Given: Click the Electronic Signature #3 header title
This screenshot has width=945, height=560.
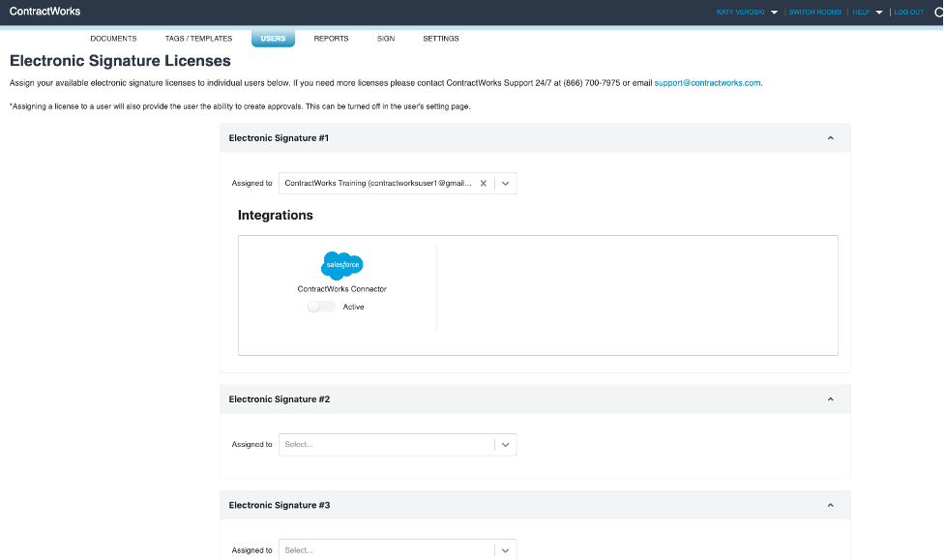Looking at the screenshot, I should [279, 505].
